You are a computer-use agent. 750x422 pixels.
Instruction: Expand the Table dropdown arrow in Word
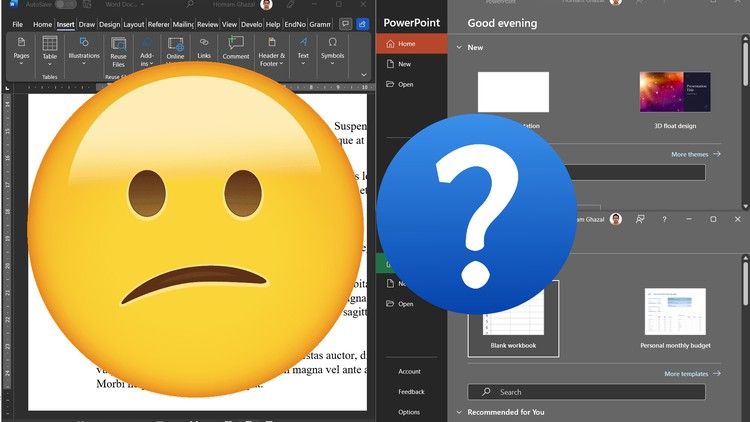50,64
